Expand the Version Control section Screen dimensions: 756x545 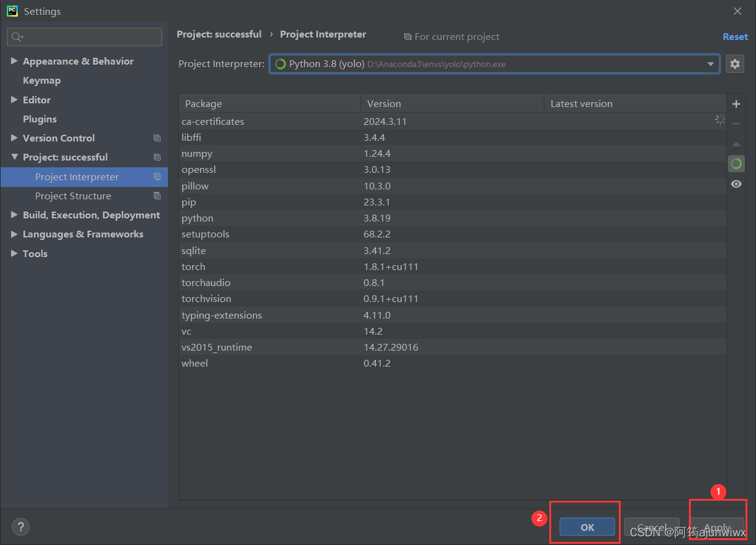14,138
